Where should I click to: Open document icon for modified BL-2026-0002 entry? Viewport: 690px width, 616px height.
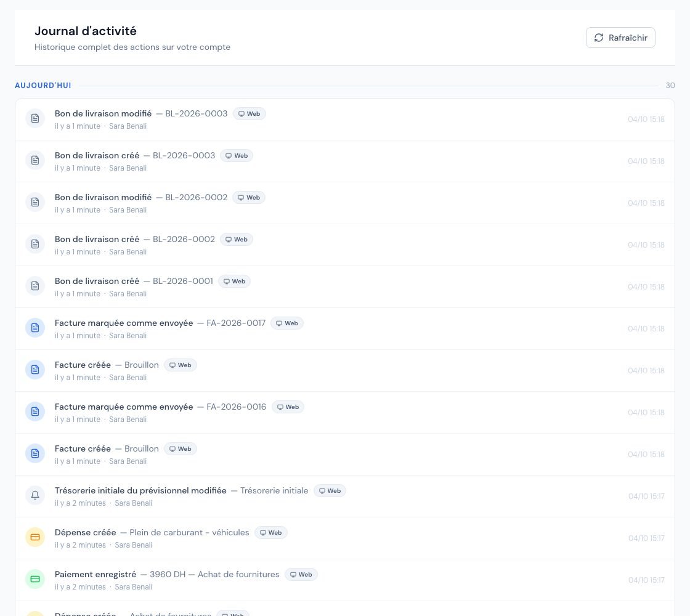point(35,202)
